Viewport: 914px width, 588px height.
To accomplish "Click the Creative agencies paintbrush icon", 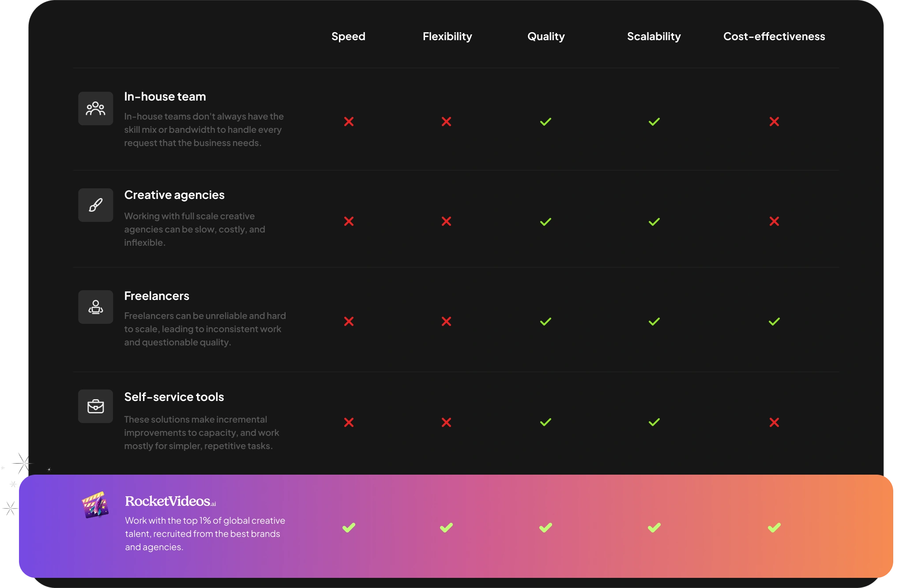I will 95,205.
